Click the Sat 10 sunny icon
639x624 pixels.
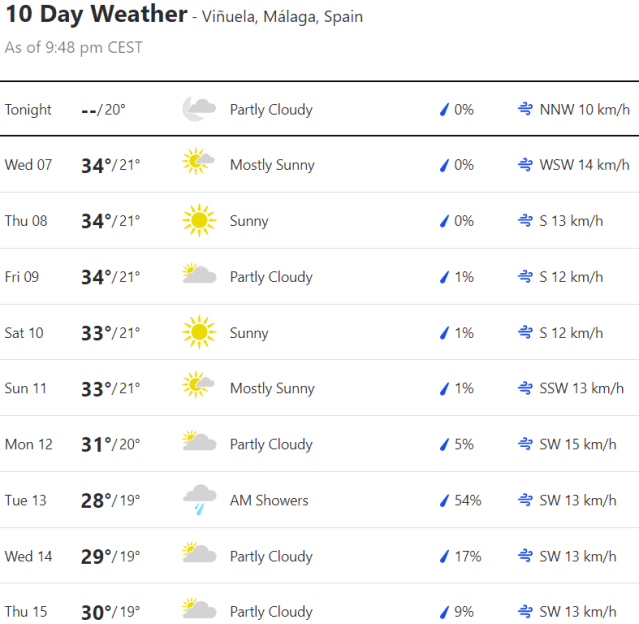pos(198,332)
